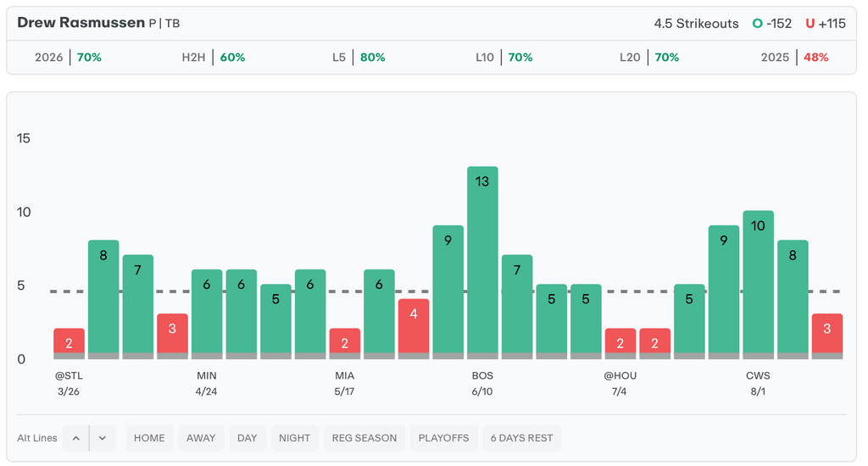Toggle the 6 DAYS REST filter

tap(521, 438)
